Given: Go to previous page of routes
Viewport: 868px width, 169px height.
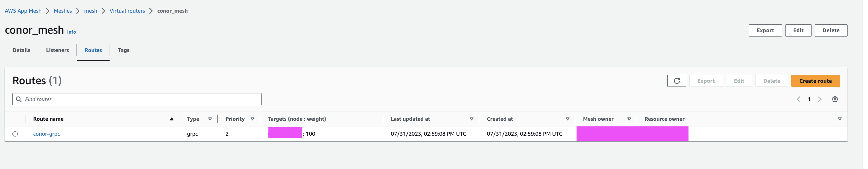Looking at the screenshot, I should click(798, 99).
